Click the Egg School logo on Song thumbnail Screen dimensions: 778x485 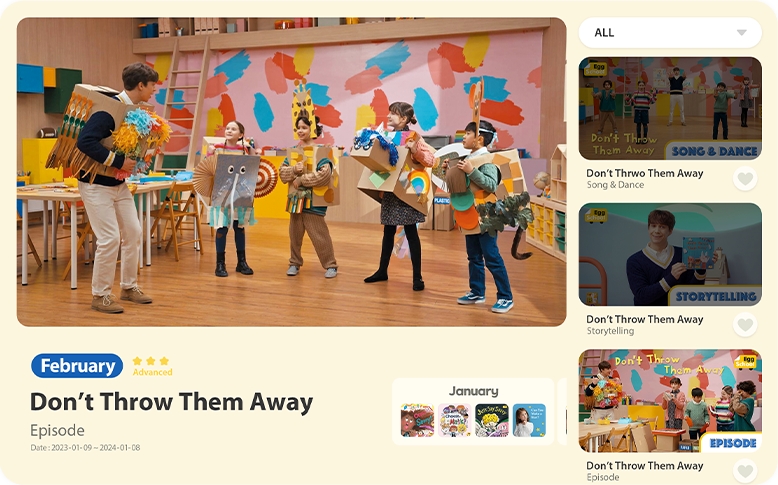595,69
